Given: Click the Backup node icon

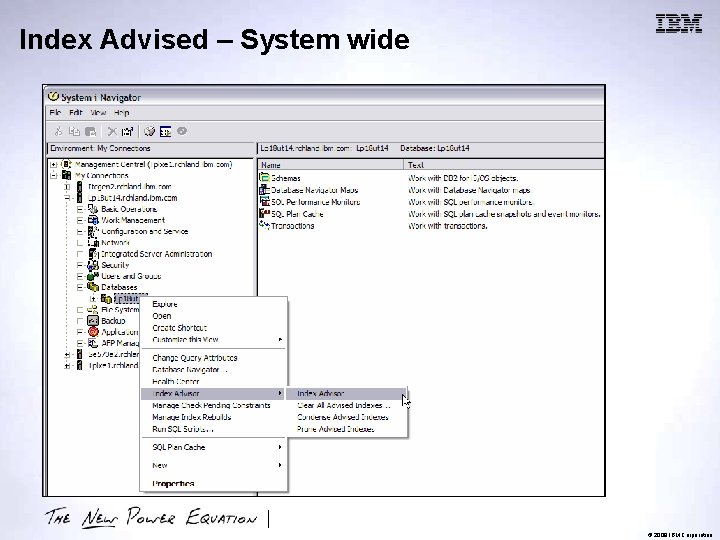Looking at the screenshot, I should 93,321.
